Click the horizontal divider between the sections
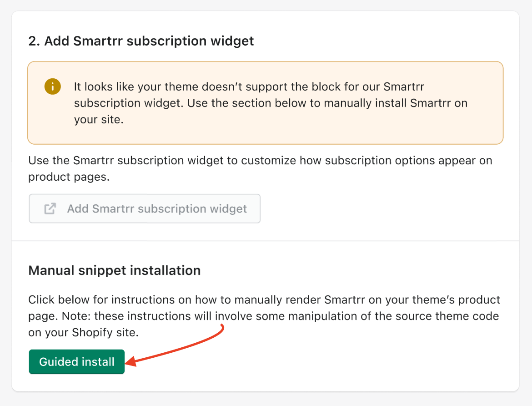 [266, 241]
